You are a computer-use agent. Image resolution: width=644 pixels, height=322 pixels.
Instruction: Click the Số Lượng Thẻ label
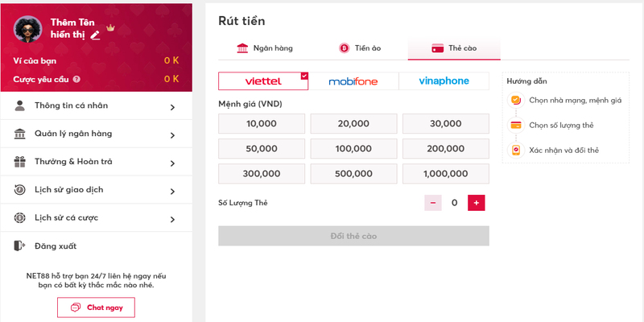pyautogui.click(x=243, y=203)
